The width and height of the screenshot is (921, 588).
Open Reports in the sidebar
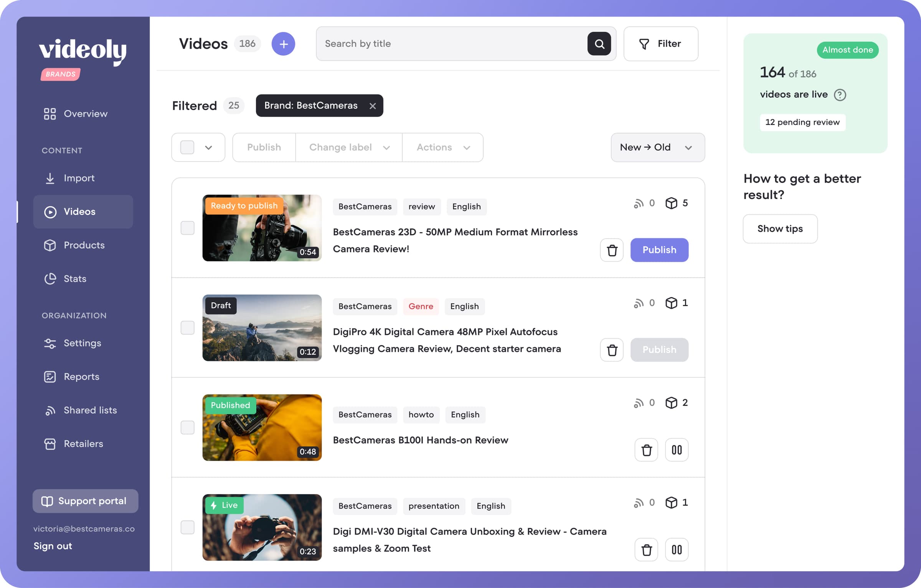click(x=72, y=377)
